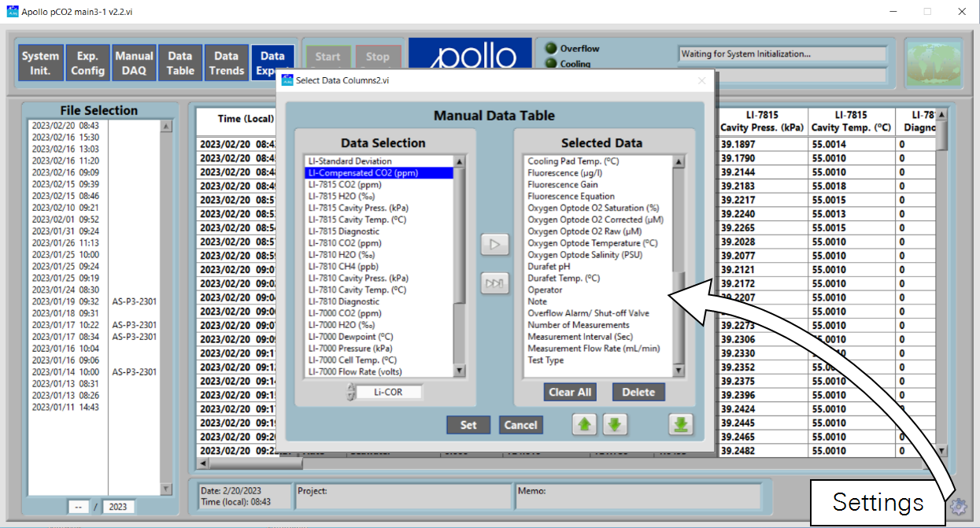Click the 'LI-7815 Cavity Press. (kPa)' column header
Image resolution: width=980 pixels, height=528 pixels.
(763, 121)
